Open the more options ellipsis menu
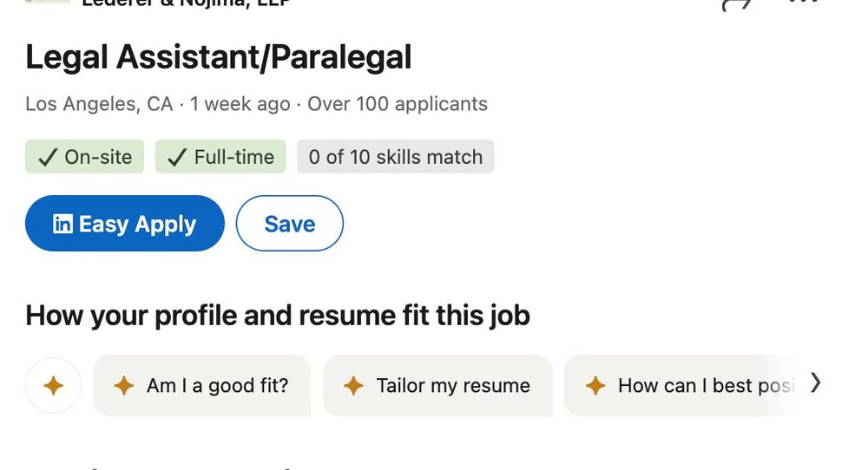The image size is (868, 470). click(803, 3)
